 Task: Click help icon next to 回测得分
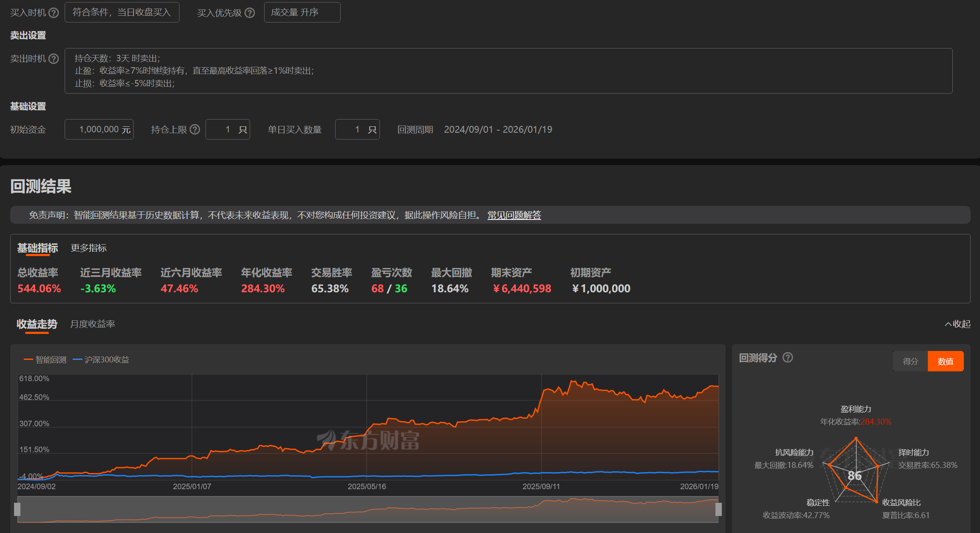pyautogui.click(x=788, y=357)
